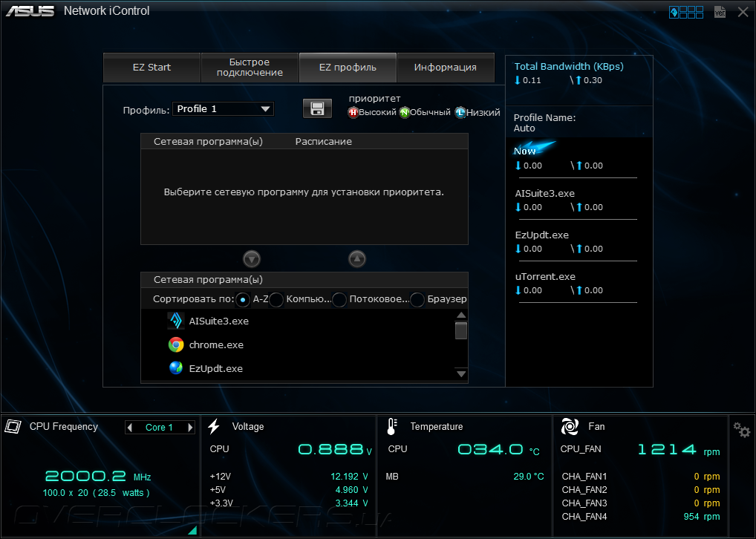The image size is (756, 539).
Task: Open the Информация tab
Action: tap(446, 68)
